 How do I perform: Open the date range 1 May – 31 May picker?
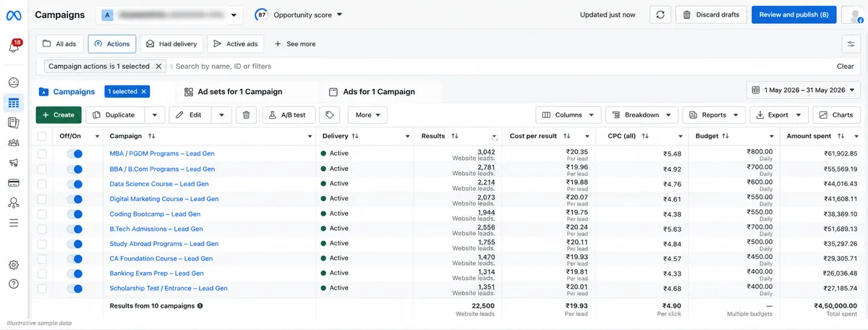(x=804, y=90)
